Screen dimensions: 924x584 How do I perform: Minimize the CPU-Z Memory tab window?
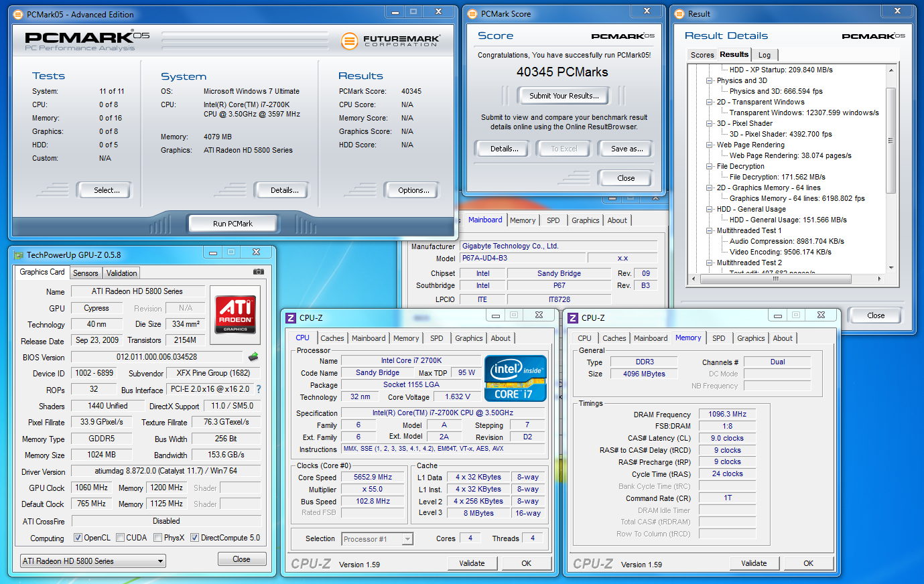click(x=777, y=315)
